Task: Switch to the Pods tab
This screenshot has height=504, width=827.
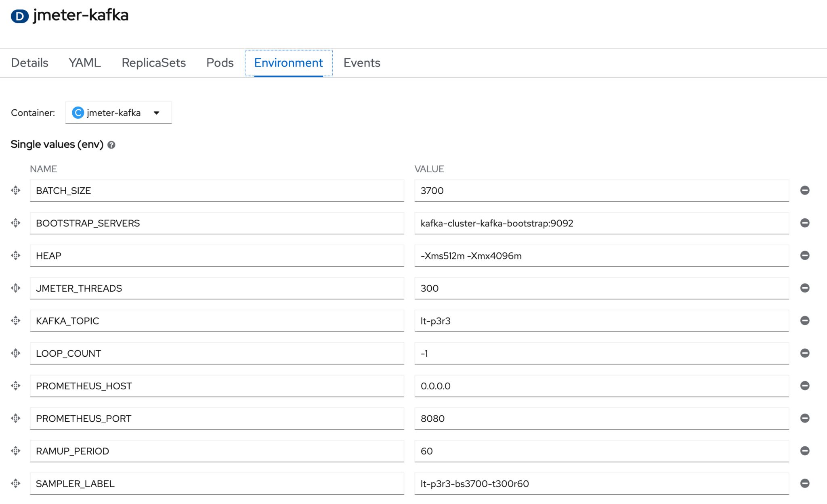Action: point(219,63)
